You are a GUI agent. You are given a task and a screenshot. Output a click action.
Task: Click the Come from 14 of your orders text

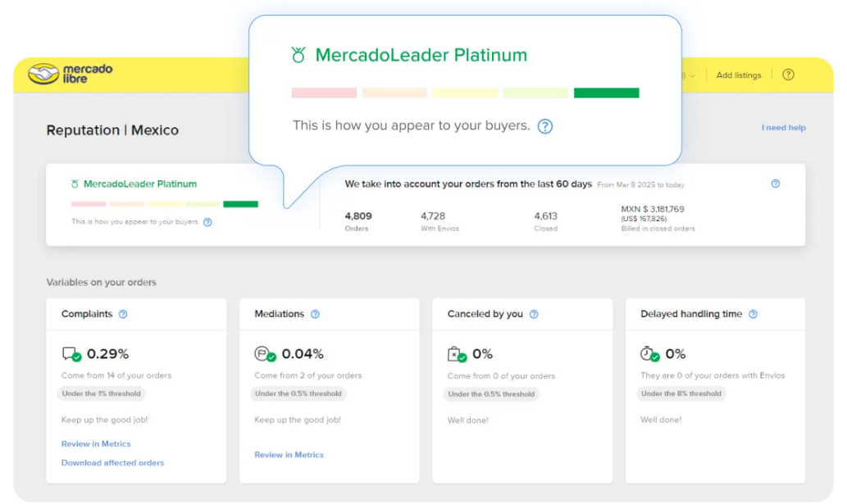coord(116,375)
